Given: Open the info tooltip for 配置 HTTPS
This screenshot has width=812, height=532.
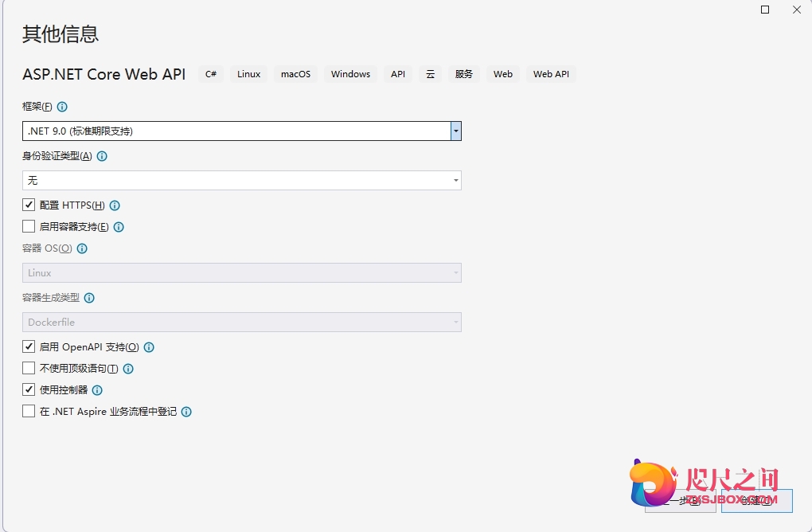Looking at the screenshot, I should (115, 205).
